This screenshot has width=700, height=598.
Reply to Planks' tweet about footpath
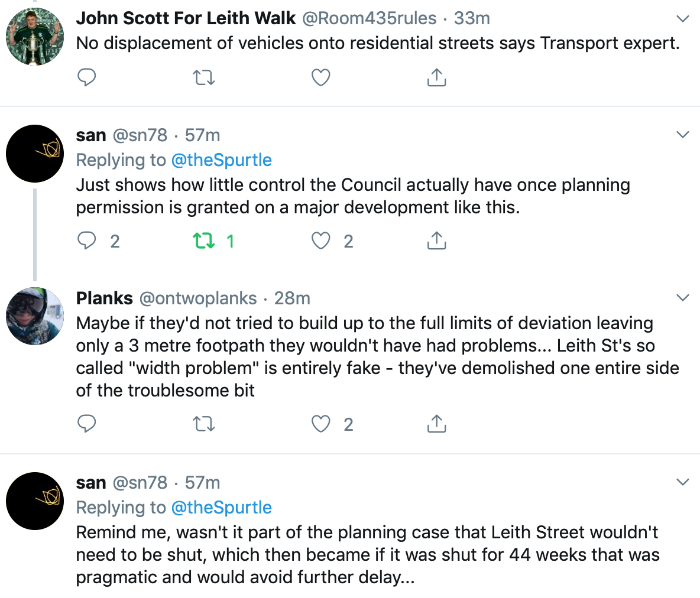(x=86, y=424)
